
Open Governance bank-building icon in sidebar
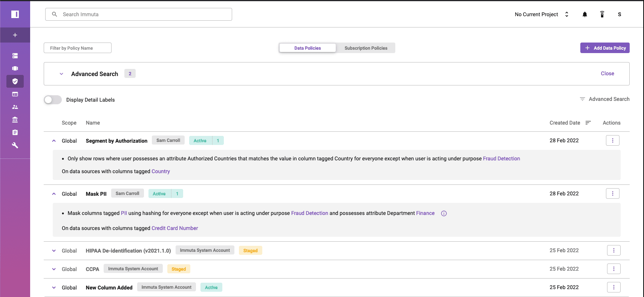pos(15,120)
